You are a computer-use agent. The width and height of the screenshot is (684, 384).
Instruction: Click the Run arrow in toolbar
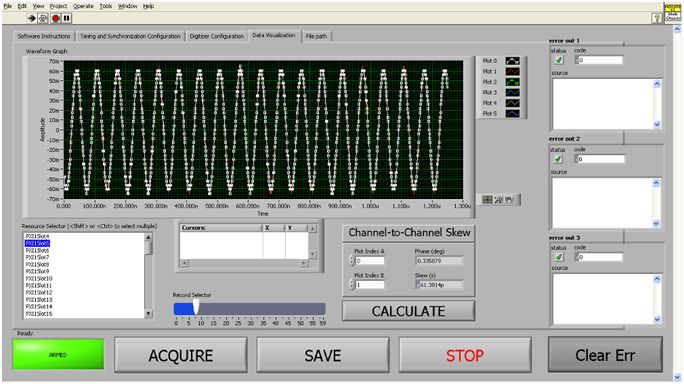point(32,18)
